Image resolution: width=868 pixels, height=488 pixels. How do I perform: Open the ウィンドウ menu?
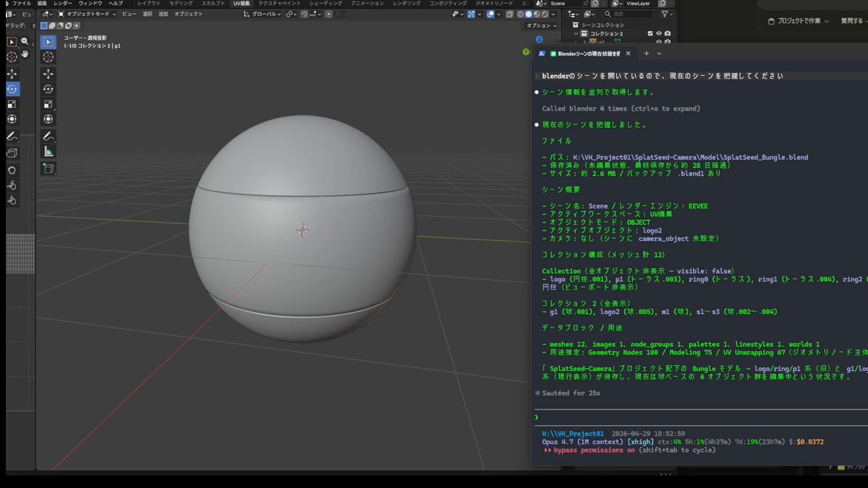(x=90, y=3)
